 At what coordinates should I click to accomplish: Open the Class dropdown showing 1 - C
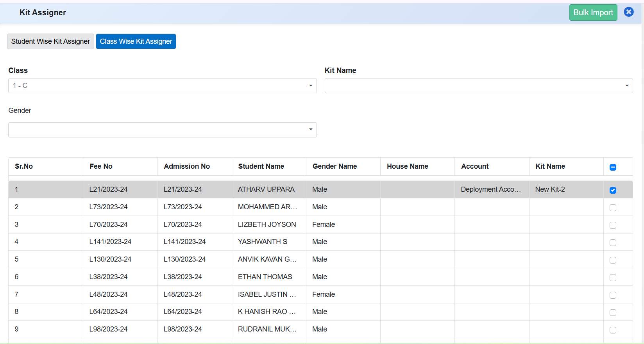[162, 86]
